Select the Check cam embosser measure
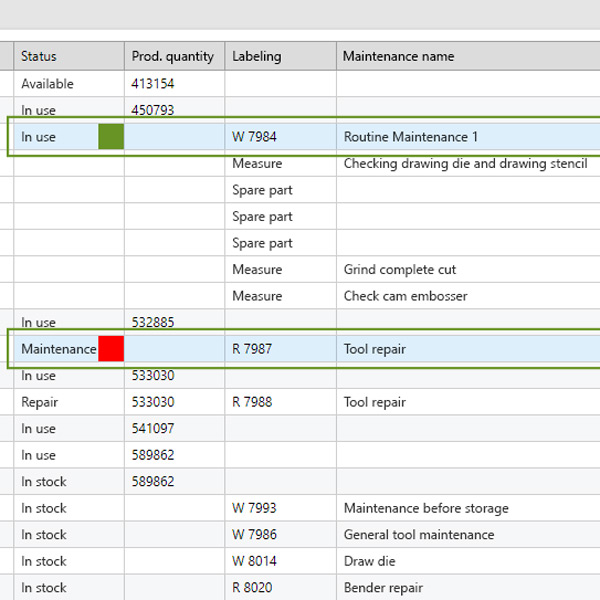This screenshot has width=600, height=600. click(x=405, y=296)
